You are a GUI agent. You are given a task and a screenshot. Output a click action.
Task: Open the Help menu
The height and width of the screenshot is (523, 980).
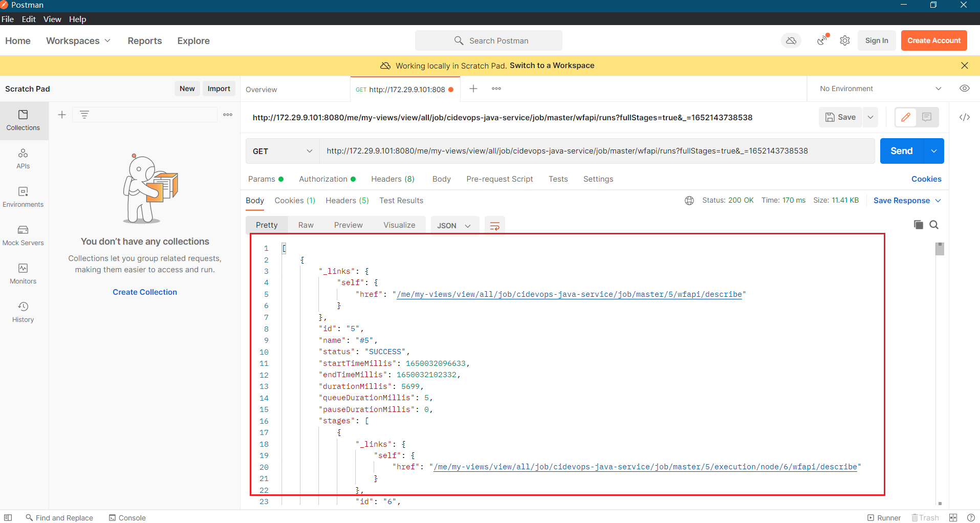78,19
